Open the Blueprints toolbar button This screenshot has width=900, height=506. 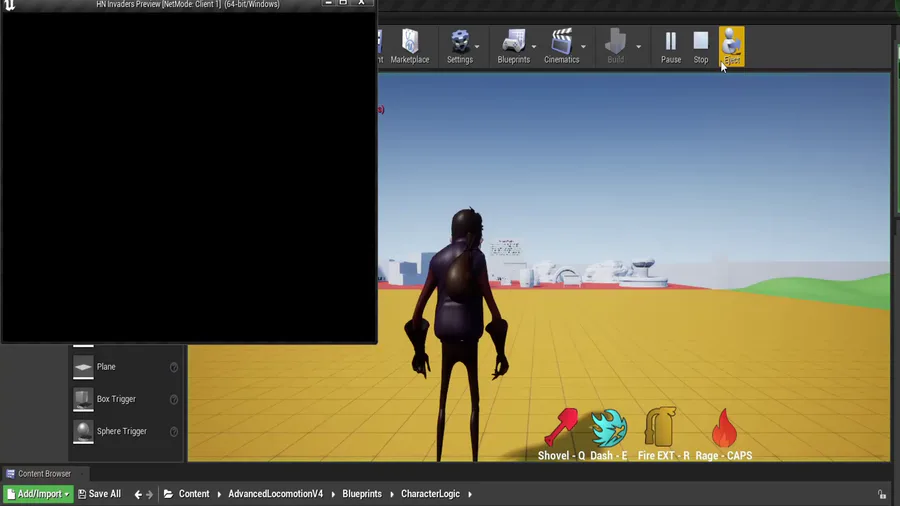(x=514, y=46)
